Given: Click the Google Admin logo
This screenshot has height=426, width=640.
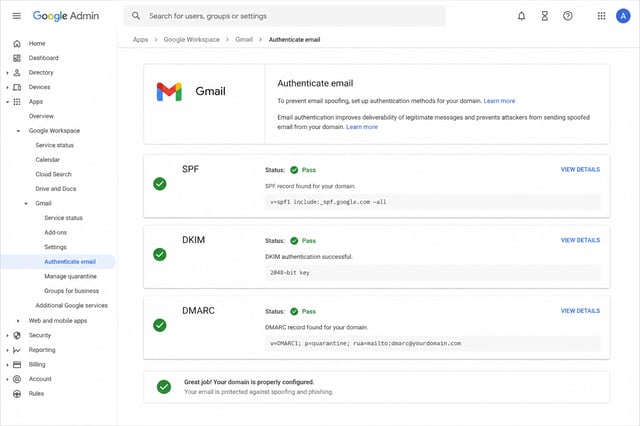Looking at the screenshot, I should coord(66,16).
